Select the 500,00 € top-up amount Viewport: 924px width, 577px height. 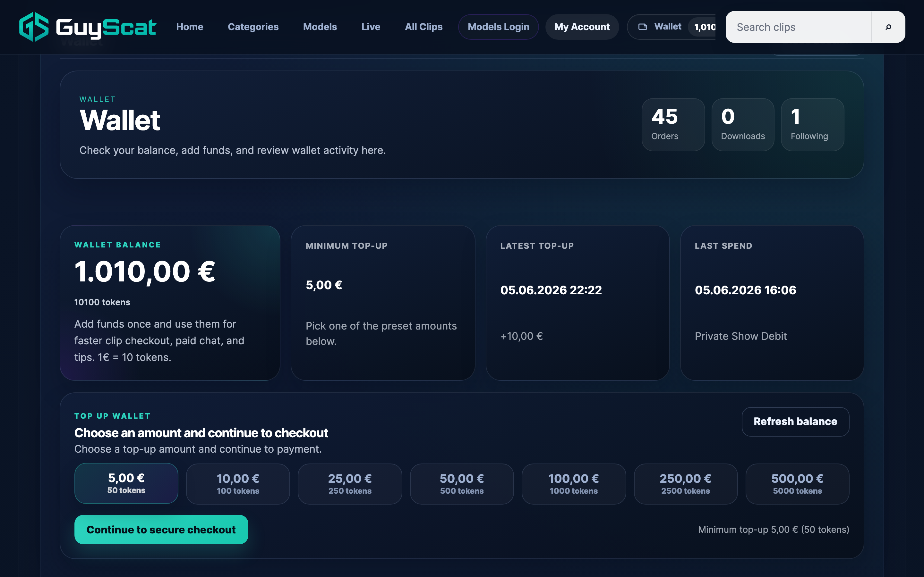[797, 484]
